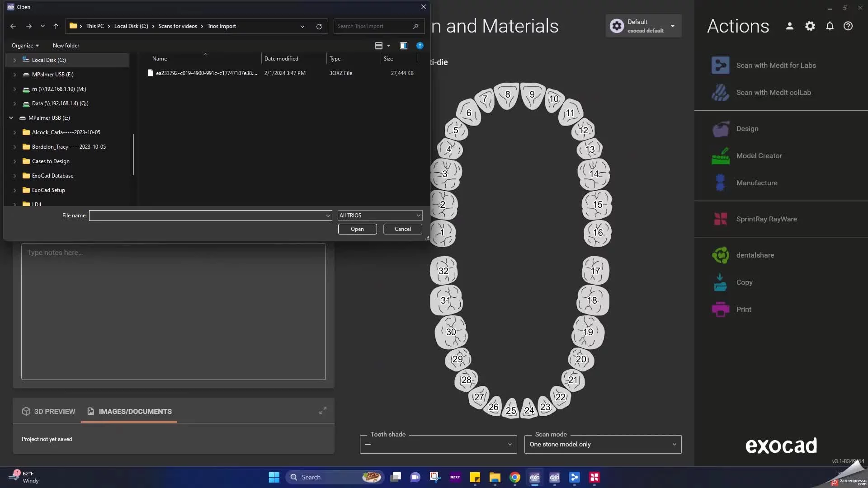Open the Manufacture action icon
The height and width of the screenshot is (488, 868).
(x=720, y=183)
